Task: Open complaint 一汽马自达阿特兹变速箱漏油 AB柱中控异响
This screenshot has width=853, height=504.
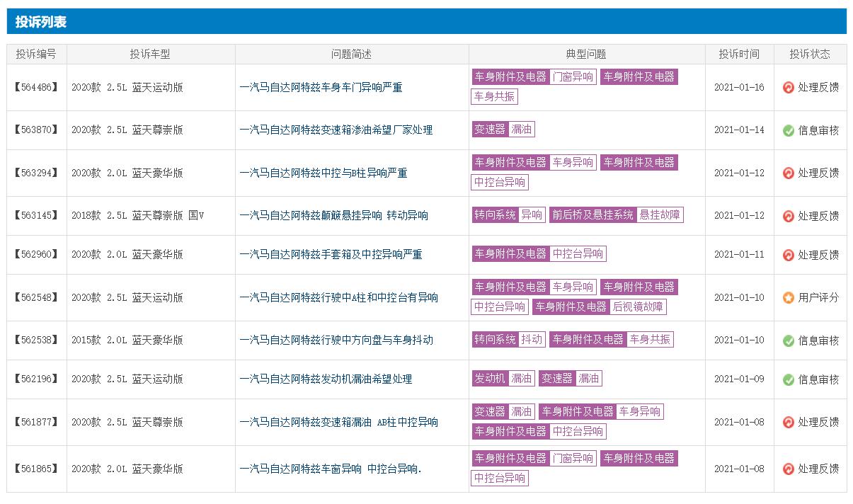Action: (338, 422)
